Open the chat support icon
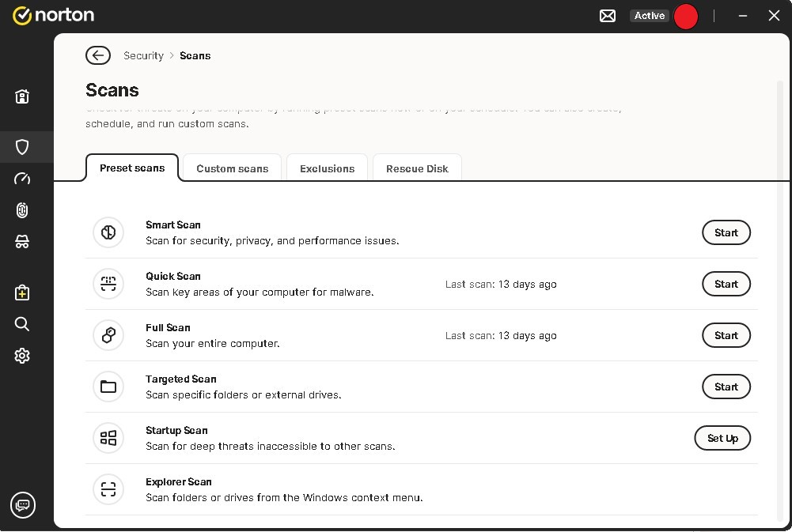Image resolution: width=792 pixels, height=532 pixels. [x=23, y=505]
